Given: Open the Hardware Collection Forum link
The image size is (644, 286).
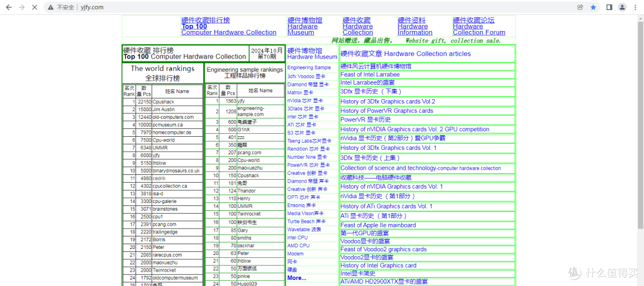Looking at the screenshot, I should coord(479,26).
